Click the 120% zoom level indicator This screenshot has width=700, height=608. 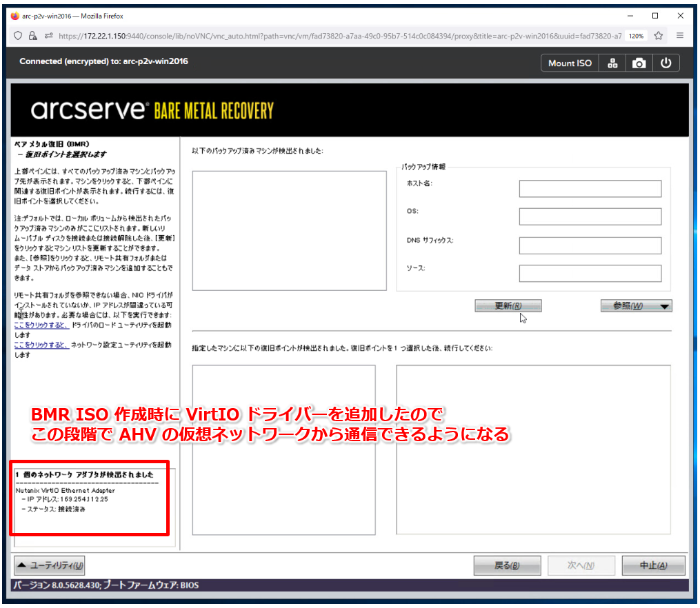636,36
